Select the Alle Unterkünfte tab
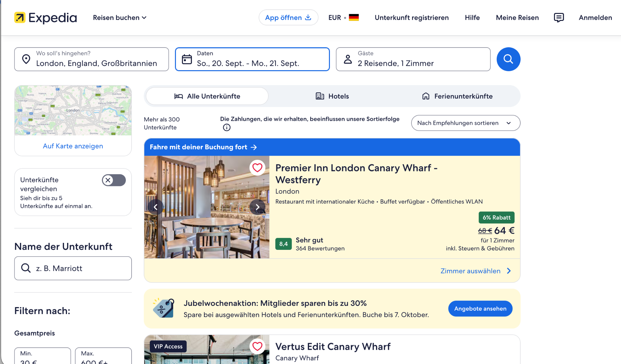Image resolution: width=621 pixels, height=364 pixels. [x=207, y=96]
